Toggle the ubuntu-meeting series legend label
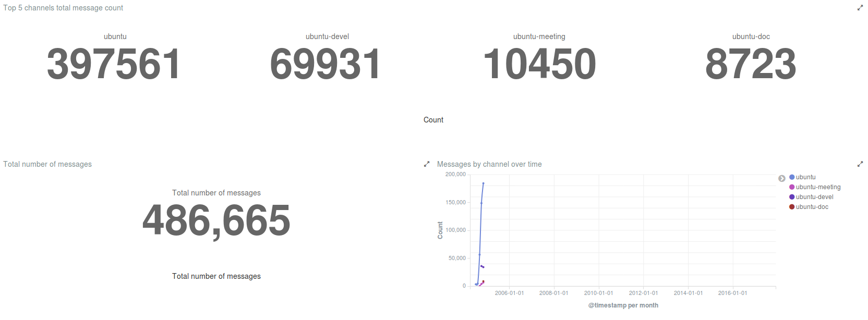 (x=818, y=187)
